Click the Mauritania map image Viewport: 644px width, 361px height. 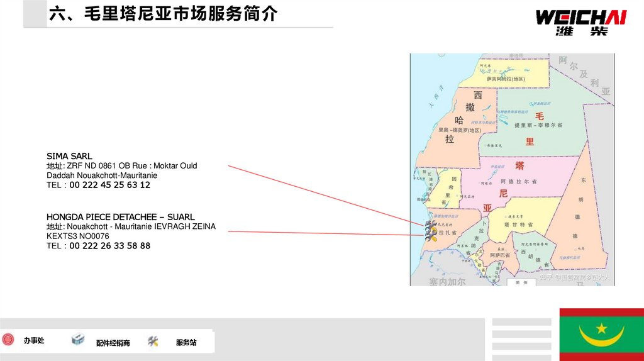512,170
